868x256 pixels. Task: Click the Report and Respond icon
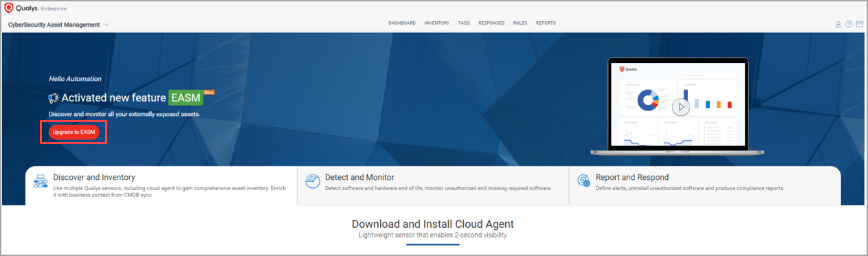point(583,181)
